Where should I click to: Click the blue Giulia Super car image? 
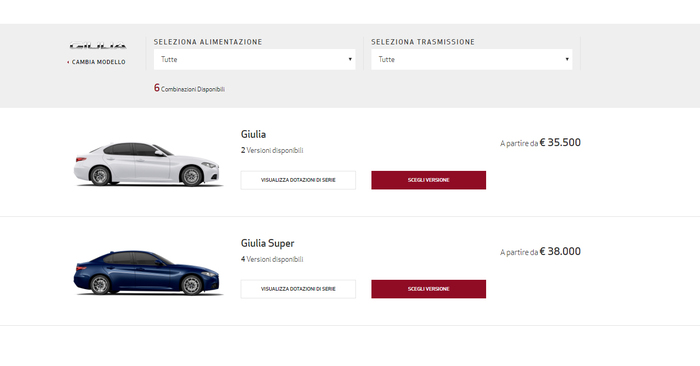coord(147,272)
